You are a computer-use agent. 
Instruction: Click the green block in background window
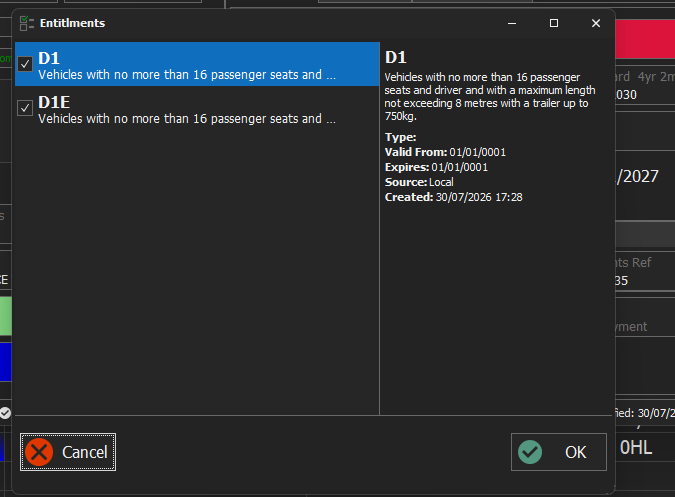(6, 316)
